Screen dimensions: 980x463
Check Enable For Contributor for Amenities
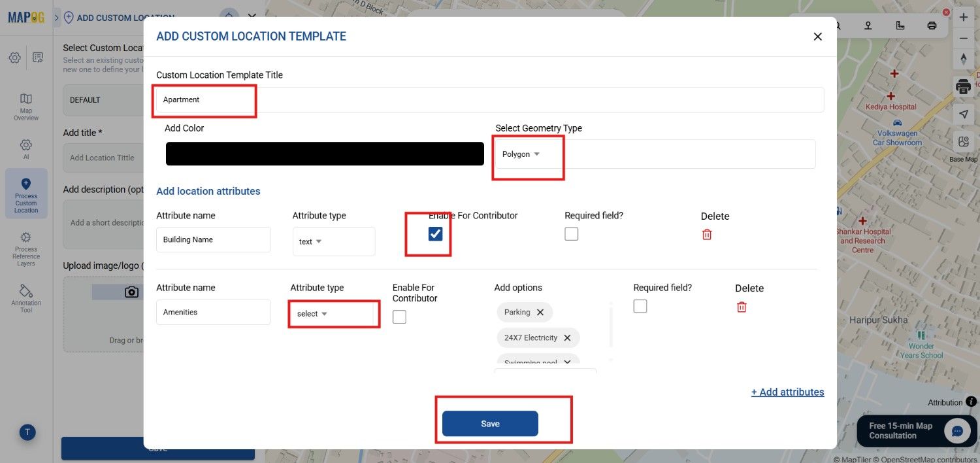[399, 317]
